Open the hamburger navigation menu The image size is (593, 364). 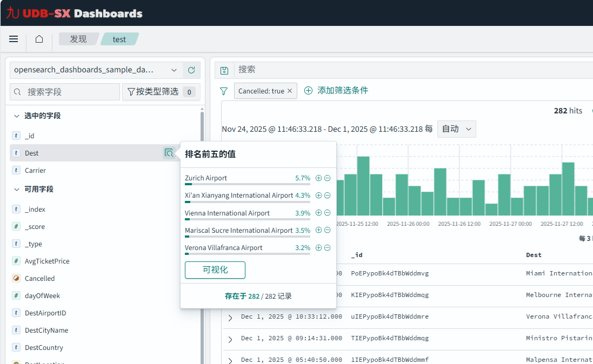tap(14, 39)
